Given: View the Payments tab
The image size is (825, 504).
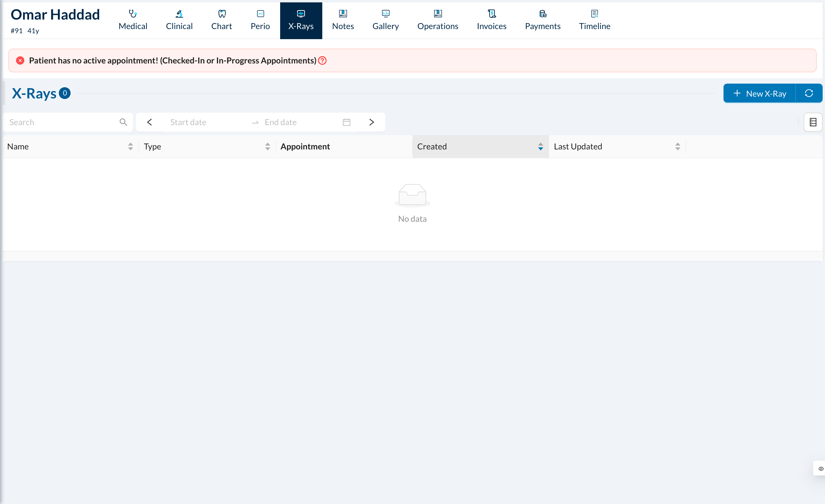Looking at the screenshot, I should click(x=543, y=20).
